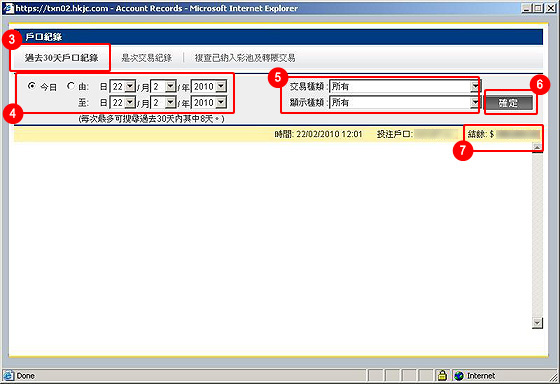The width and height of the screenshot is (560, 384).
Task: Open the 由 row day dropdown
Action: coord(123,86)
